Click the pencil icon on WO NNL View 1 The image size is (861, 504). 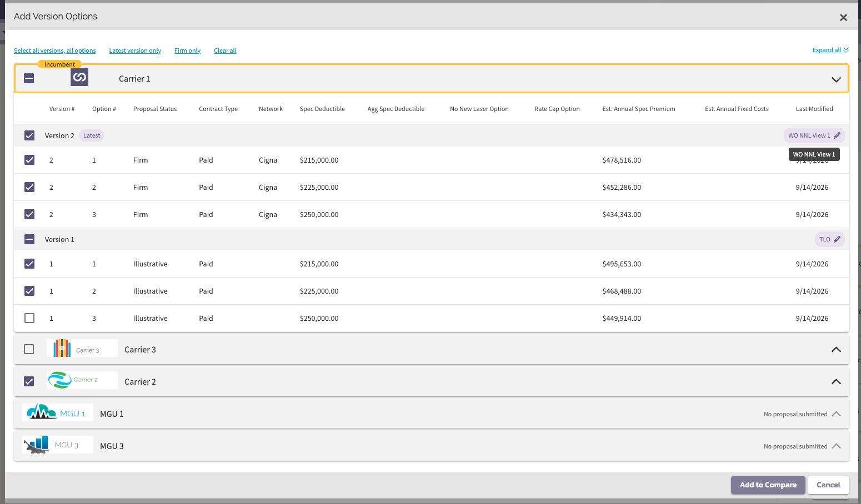837,135
